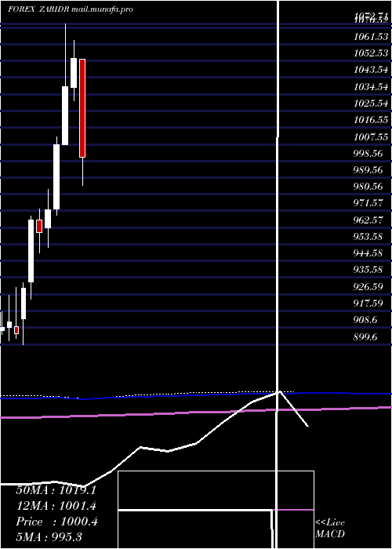392x549 pixels.
Task: Select the 5MA : 995.3 reading
Action: click(49, 536)
